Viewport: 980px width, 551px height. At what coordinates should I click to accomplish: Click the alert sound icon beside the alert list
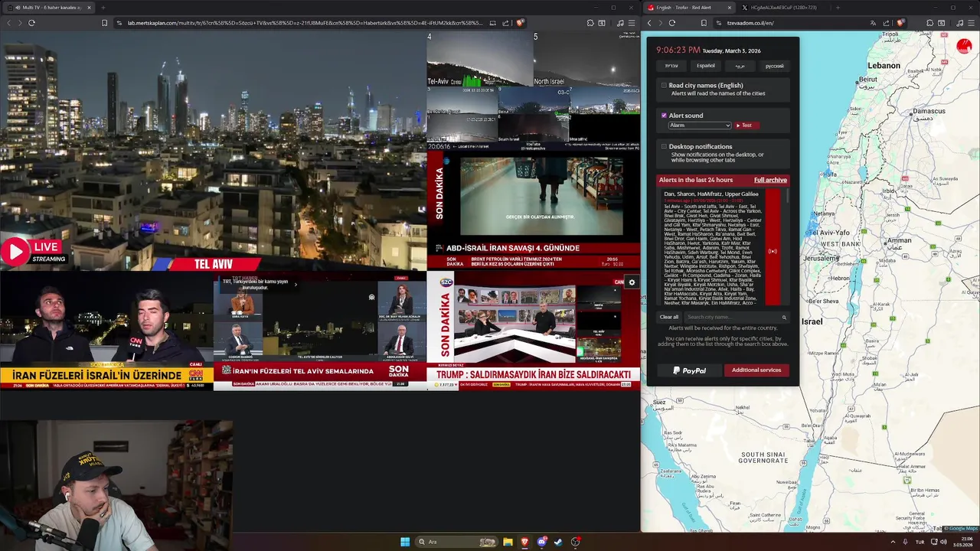pyautogui.click(x=773, y=251)
